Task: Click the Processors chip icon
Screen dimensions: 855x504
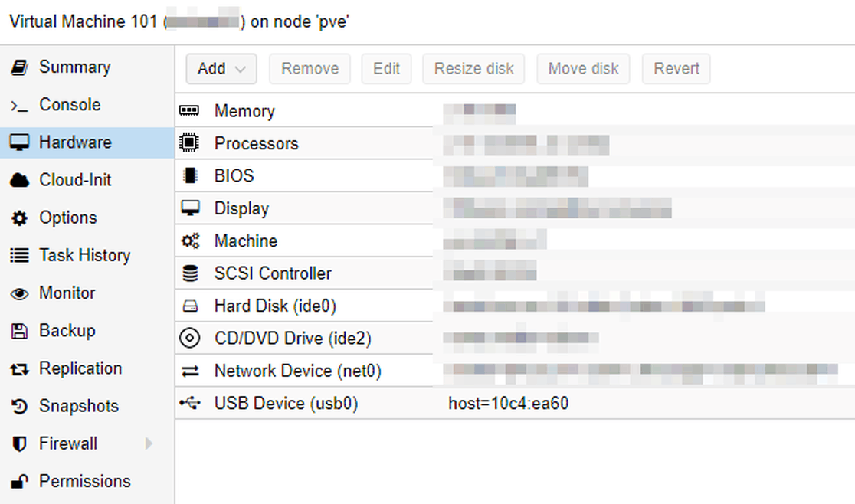Action: (x=189, y=142)
